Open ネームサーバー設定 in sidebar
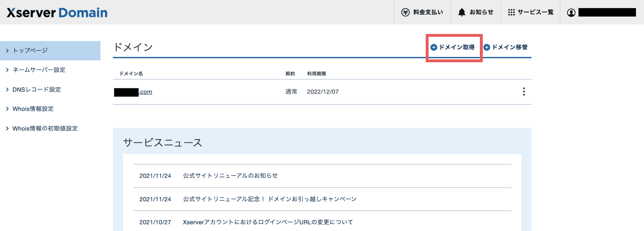Viewport: 644px width, 231px height. (x=39, y=70)
